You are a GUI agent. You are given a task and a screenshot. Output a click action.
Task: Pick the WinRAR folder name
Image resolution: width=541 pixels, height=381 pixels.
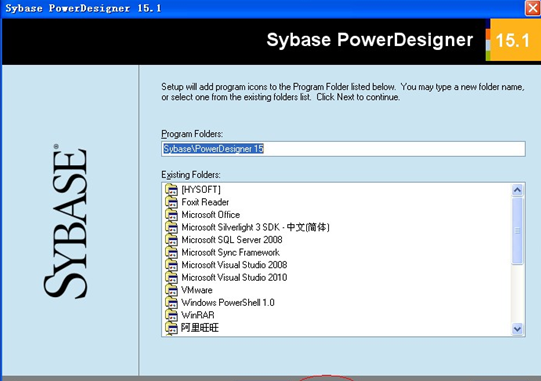coord(198,315)
